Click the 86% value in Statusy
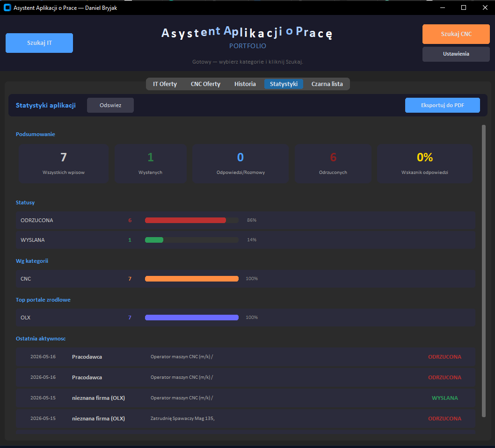This screenshot has width=495, height=448. pos(252,220)
